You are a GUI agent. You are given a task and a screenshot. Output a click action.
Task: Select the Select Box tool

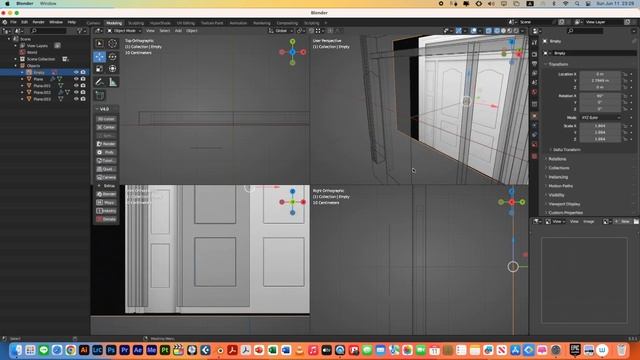pos(100,43)
